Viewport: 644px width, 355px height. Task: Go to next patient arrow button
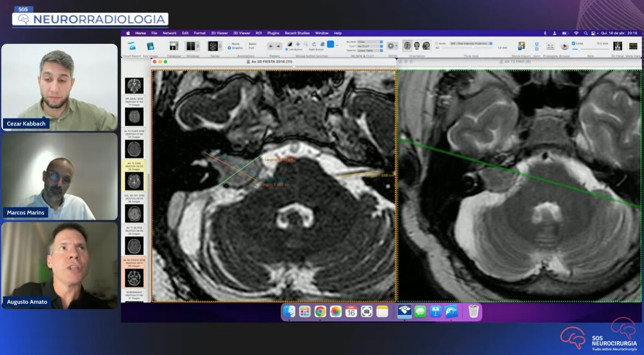click(279, 46)
